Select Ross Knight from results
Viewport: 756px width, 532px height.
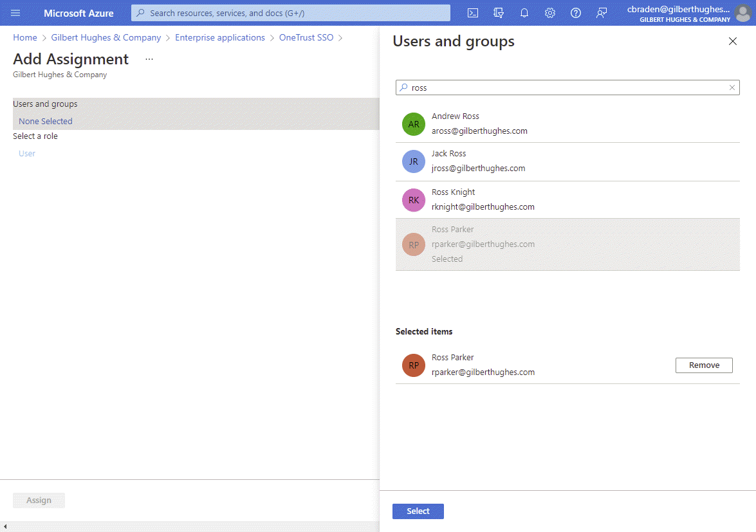tap(567, 200)
